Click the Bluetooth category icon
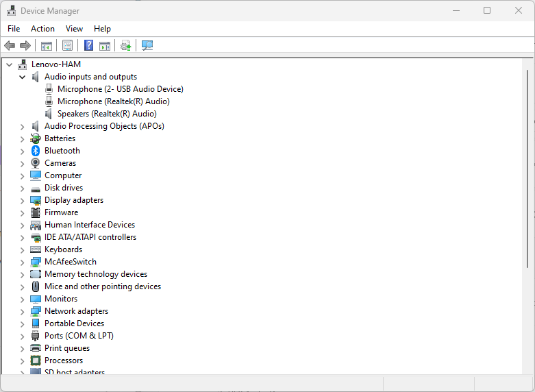Image resolution: width=535 pixels, height=392 pixels. coord(36,151)
